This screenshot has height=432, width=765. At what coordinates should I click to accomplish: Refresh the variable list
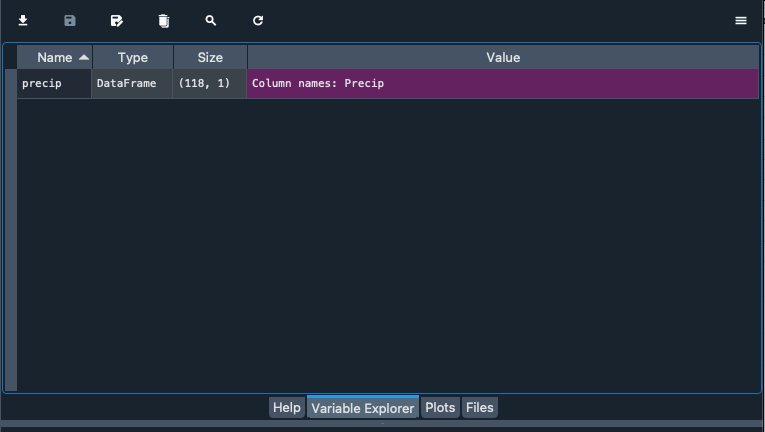pos(258,20)
